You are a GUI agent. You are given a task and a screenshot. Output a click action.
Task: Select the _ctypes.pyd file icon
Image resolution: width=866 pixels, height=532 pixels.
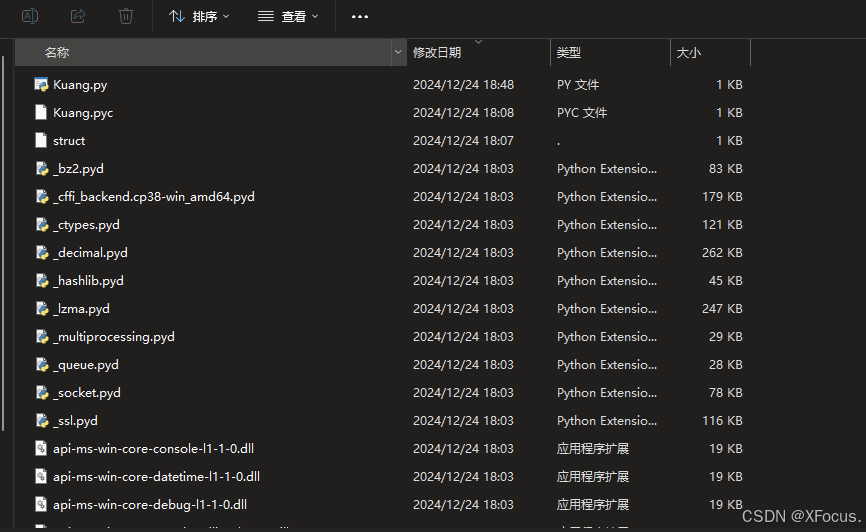[x=42, y=224]
